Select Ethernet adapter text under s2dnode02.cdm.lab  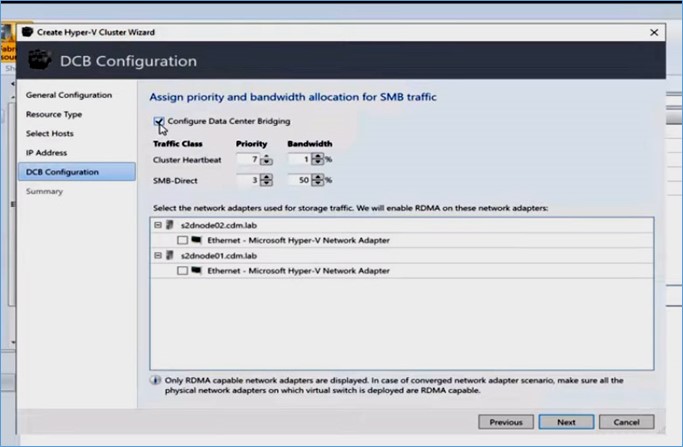(298, 240)
